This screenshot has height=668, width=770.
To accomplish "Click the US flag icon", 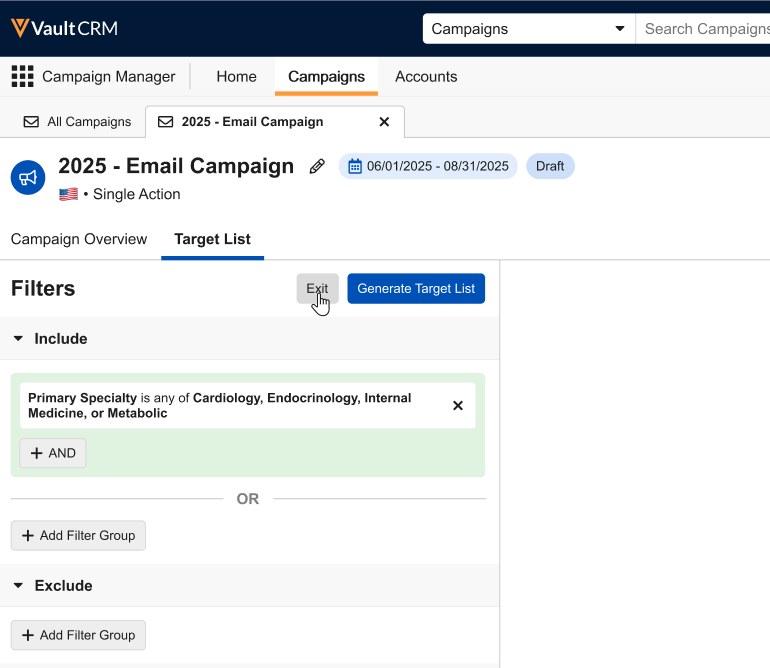I will click(x=68, y=195).
